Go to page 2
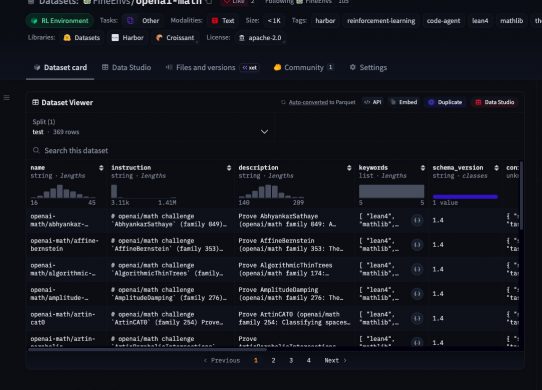Image resolution: width=542 pixels, height=390 pixels. click(273, 361)
